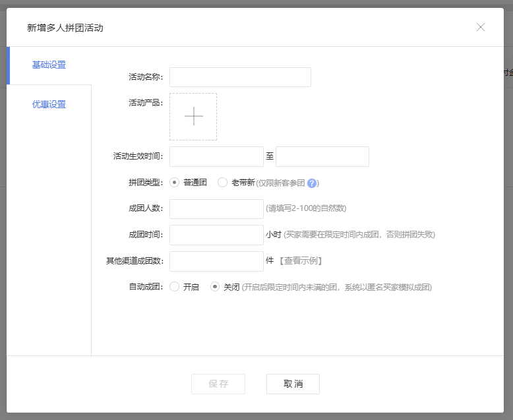Screen dimensions: 513x420
Task: Close the 新增多人拼团活动 dialog
Action: (x=481, y=27)
